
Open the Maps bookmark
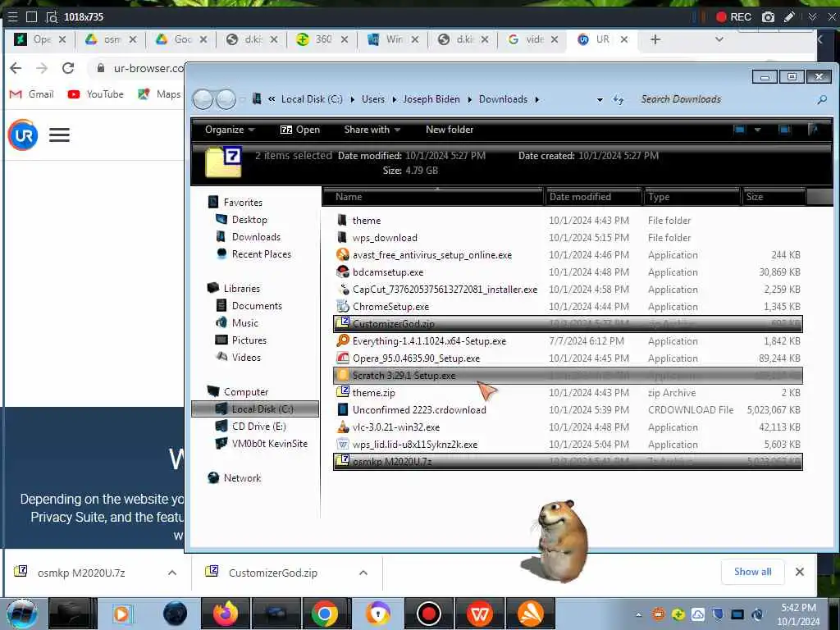159,94
